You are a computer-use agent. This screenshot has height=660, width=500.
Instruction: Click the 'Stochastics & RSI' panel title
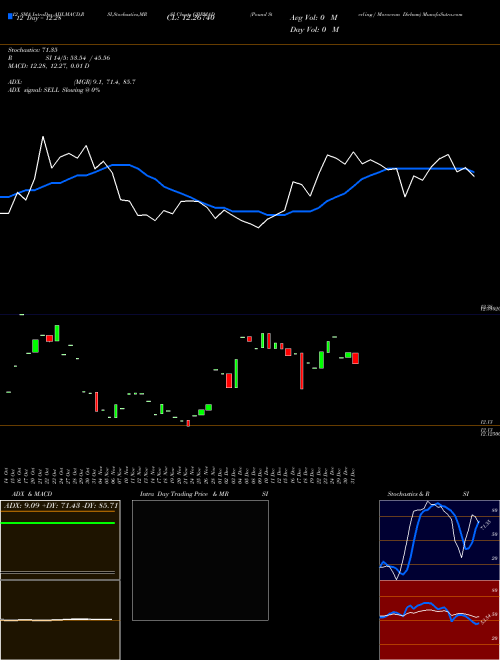[x=428, y=494]
